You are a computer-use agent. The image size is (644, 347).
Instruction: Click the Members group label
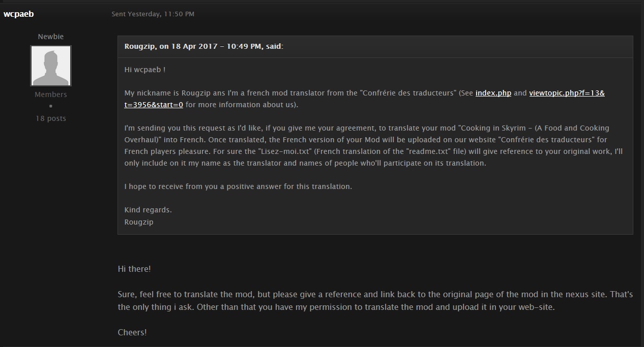(x=51, y=94)
